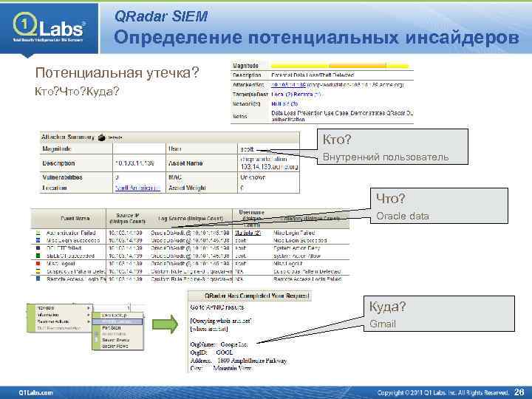The height and width of the screenshot is (399, 532).
Task: Expand the arrow next to Resolver Actions
Action: 89,321
